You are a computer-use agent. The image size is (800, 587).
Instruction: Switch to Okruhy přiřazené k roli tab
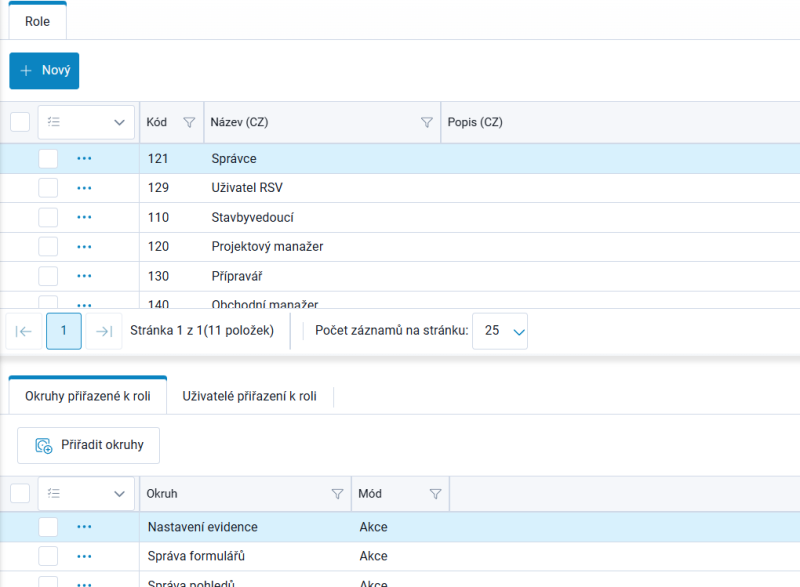[x=88, y=396]
